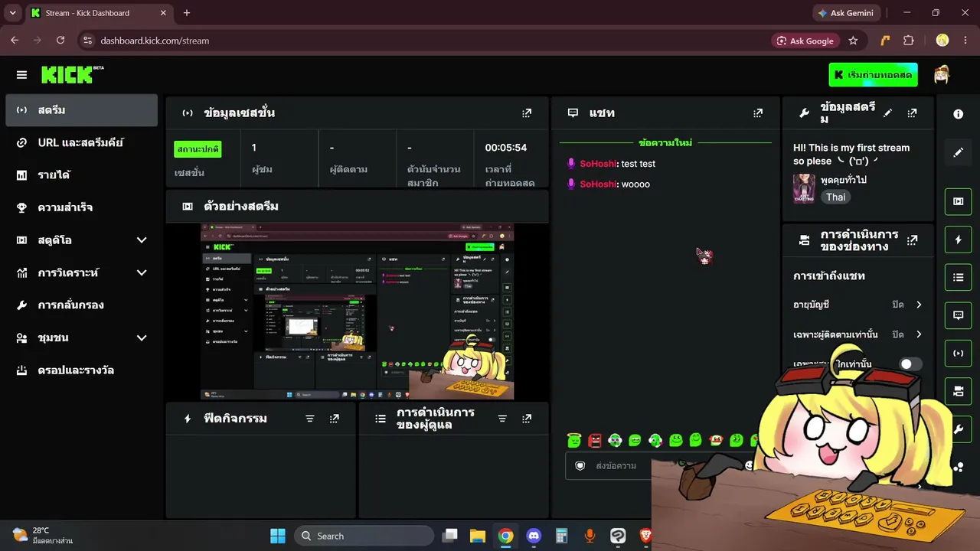Viewport: 980px width, 551px height.
Task: Click SoHoshi username on the wooooo message
Action: [x=598, y=184]
